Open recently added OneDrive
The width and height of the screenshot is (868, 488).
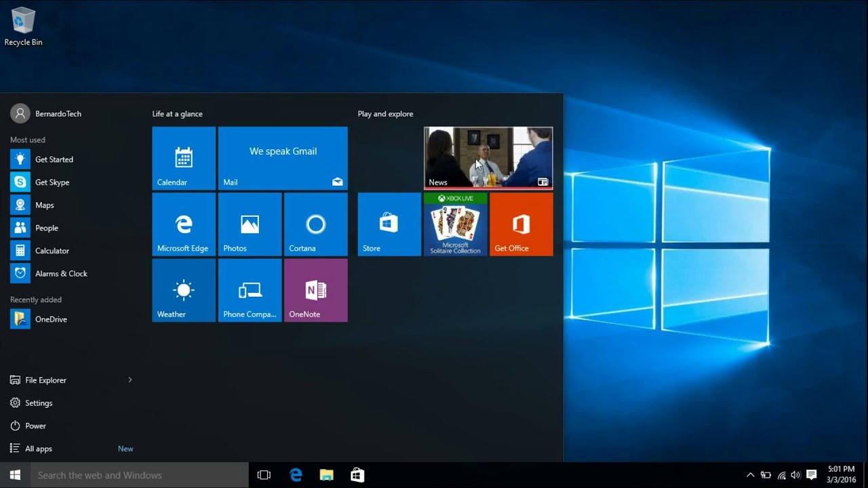(51, 319)
